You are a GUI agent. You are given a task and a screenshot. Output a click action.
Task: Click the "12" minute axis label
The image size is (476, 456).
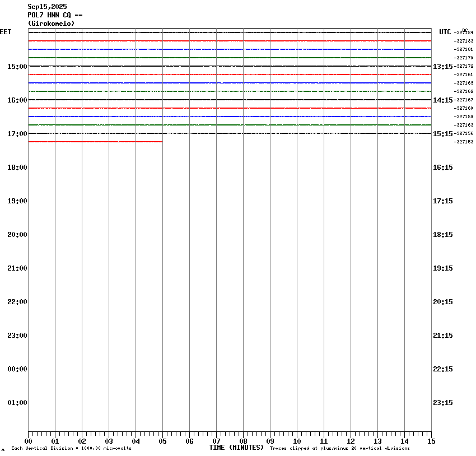click(351, 441)
